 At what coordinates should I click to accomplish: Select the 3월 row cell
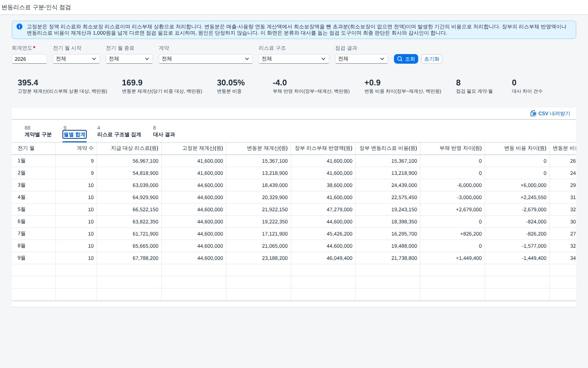pyautogui.click(x=34, y=185)
